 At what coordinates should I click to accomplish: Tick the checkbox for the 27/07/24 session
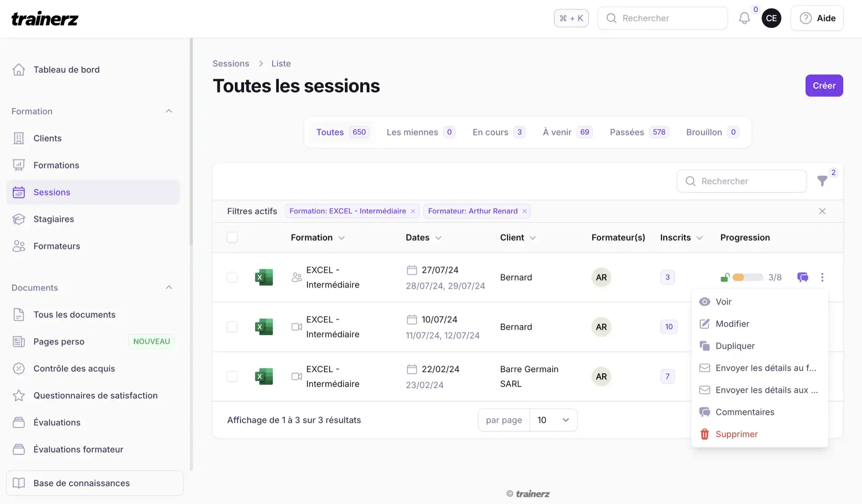(x=232, y=277)
